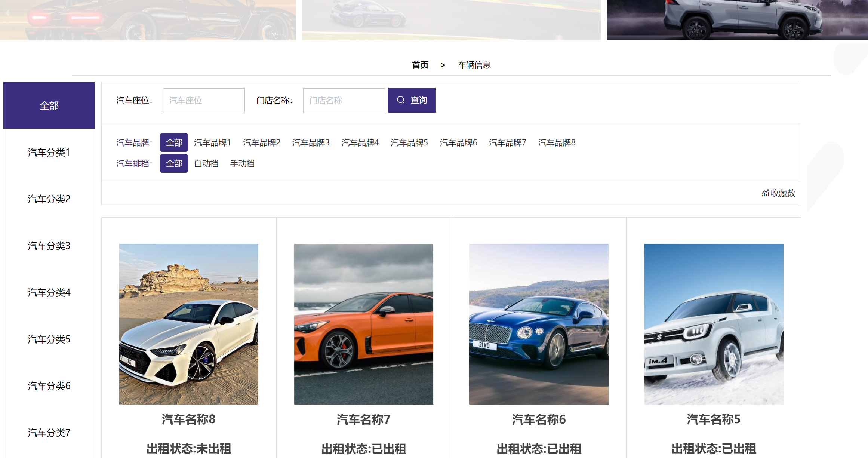Viewport: 868px width, 458px height.
Task: Open 汽车分类1 in the sidebar
Action: 49,152
